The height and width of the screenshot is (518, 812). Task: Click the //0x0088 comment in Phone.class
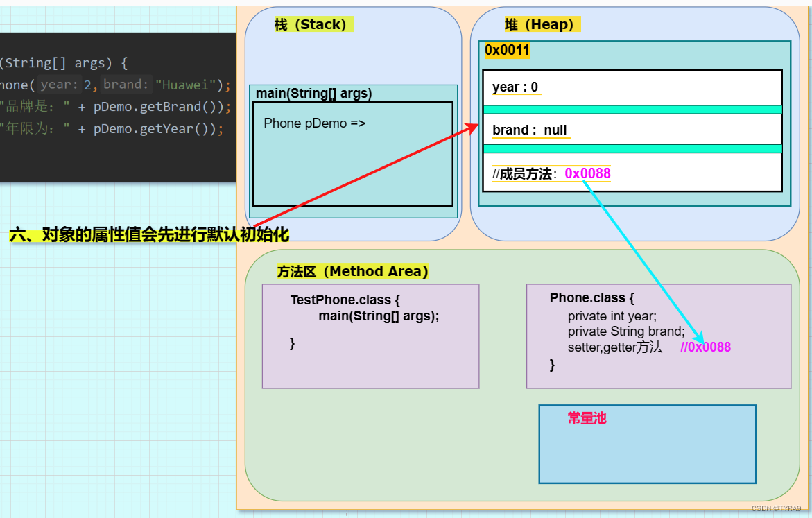point(705,347)
